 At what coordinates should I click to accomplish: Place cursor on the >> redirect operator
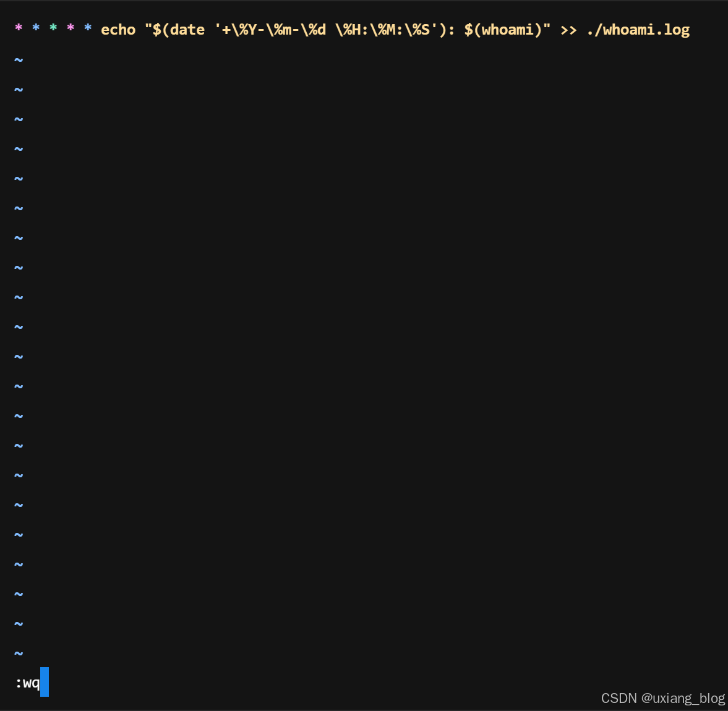pos(569,30)
